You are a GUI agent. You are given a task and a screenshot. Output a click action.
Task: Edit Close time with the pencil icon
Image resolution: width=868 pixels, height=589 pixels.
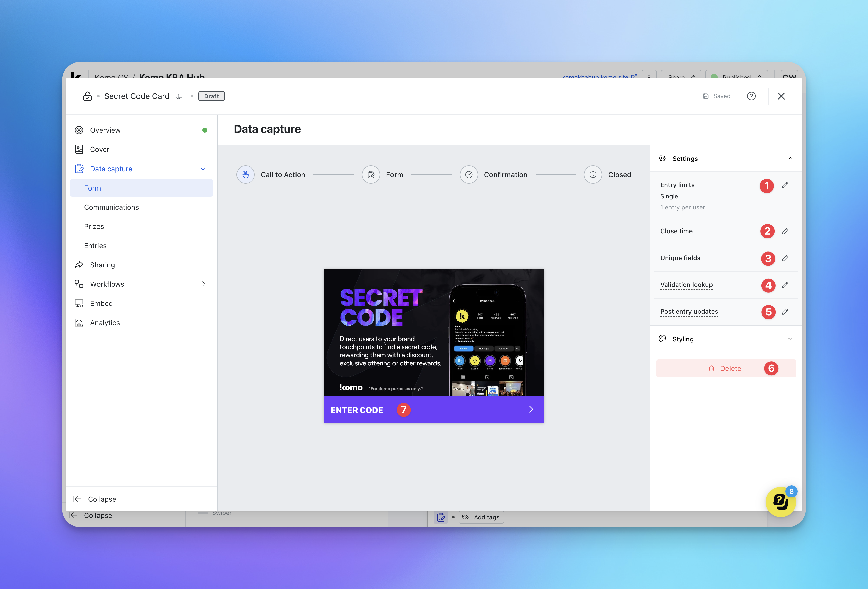click(785, 232)
